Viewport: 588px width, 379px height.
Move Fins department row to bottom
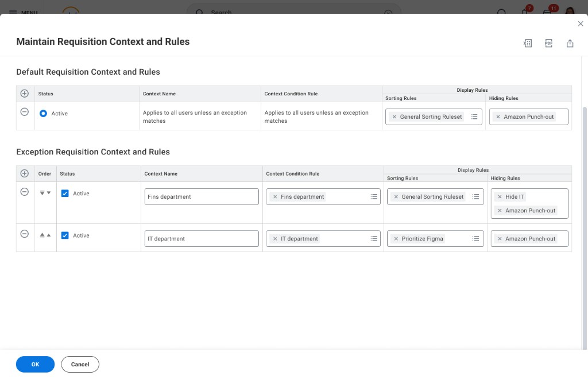(x=42, y=193)
